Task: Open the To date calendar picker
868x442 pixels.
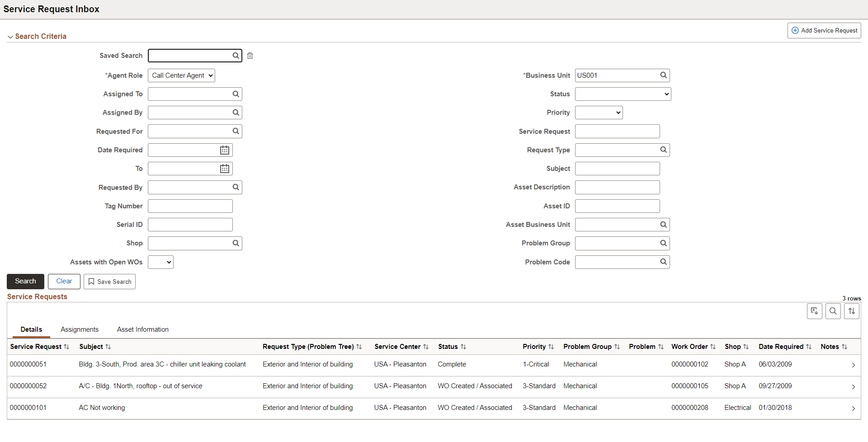Action: 225,169
